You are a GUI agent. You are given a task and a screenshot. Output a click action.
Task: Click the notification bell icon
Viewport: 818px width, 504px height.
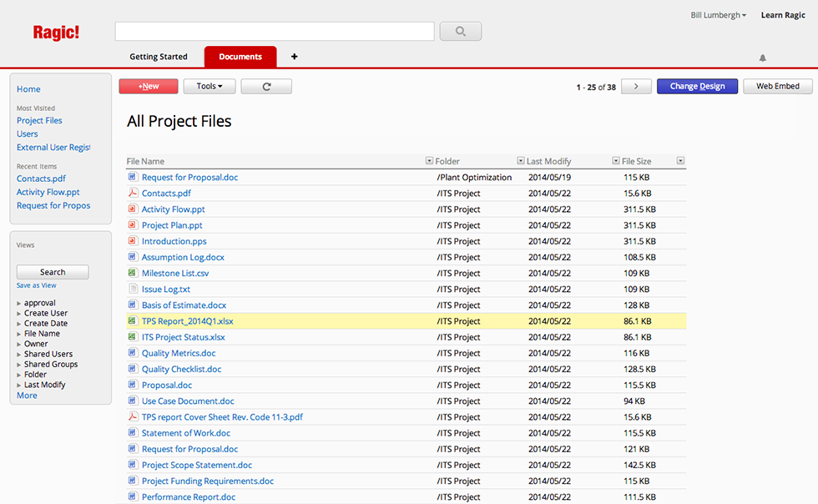coord(762,58)
